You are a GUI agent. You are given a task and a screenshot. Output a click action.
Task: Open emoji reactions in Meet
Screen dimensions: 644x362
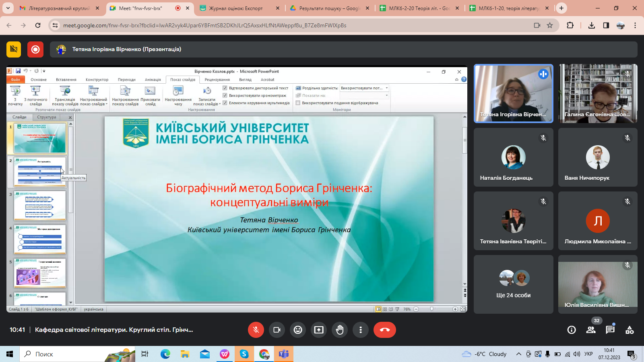(298, 330)
